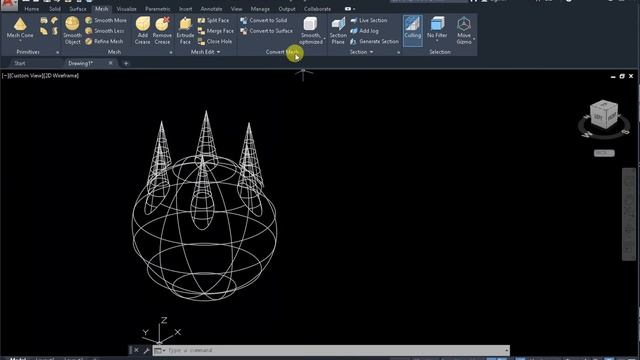Open the Section panel dialog launcher arrow
Image resolution: width=640 pixels, height=360 pixels.
tap(398, 53)
